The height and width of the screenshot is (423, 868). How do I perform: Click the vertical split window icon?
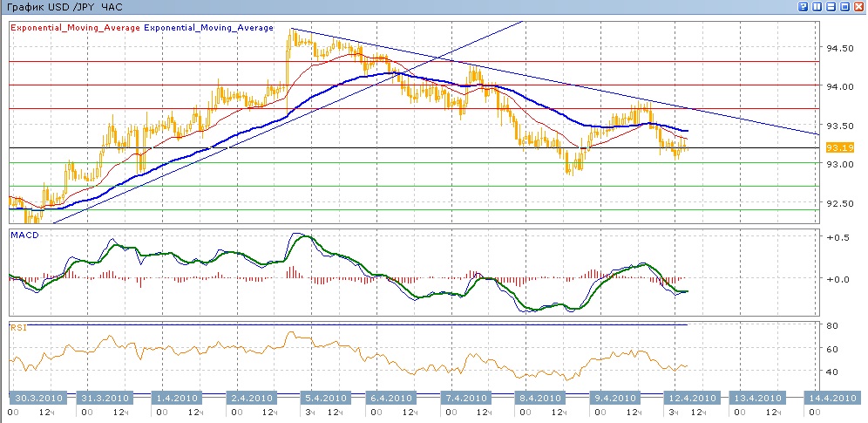(817, 7)
